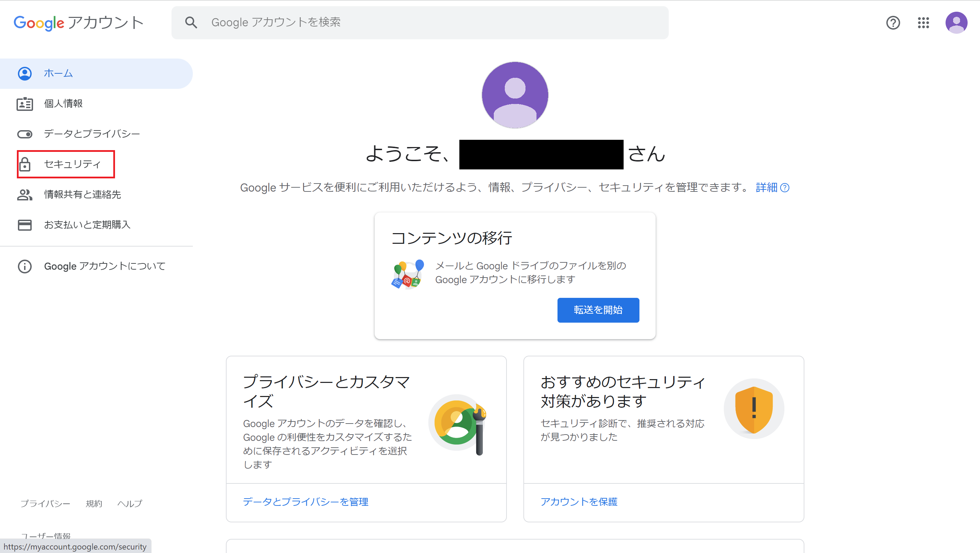
Task: Click the セキュリティ診断で、推奨される対応 description text
Action: click(622, 430)
